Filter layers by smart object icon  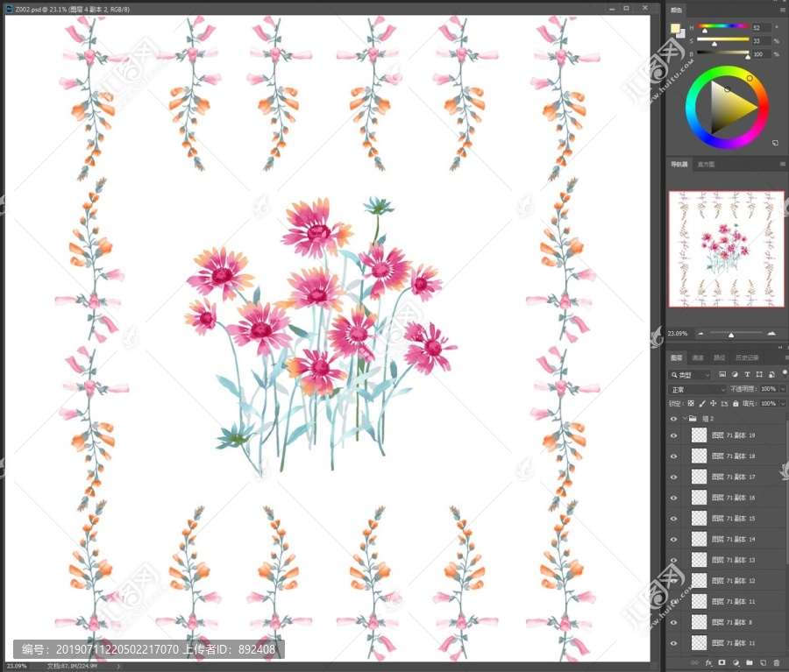pyautogui.click(x=771, y=374)
